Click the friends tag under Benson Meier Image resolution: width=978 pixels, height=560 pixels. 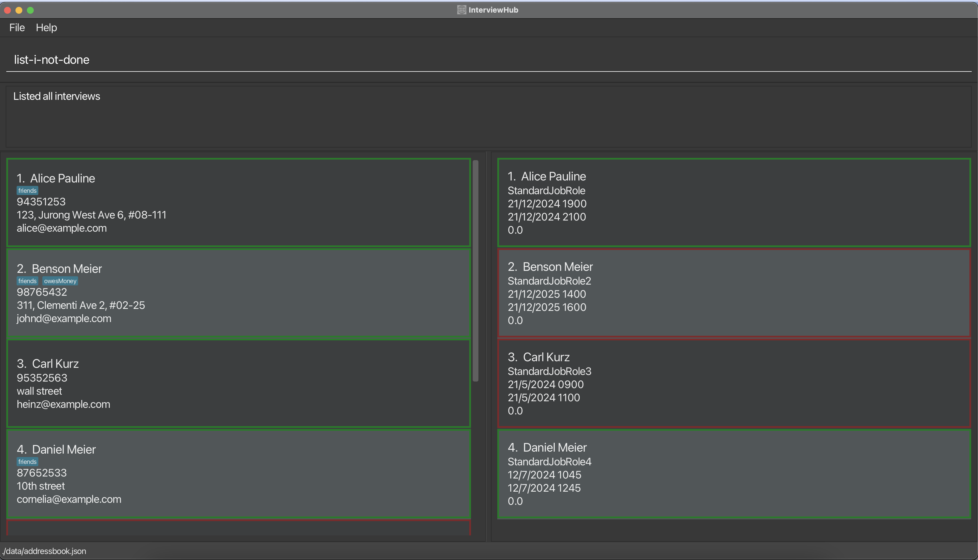click(27, 281)
